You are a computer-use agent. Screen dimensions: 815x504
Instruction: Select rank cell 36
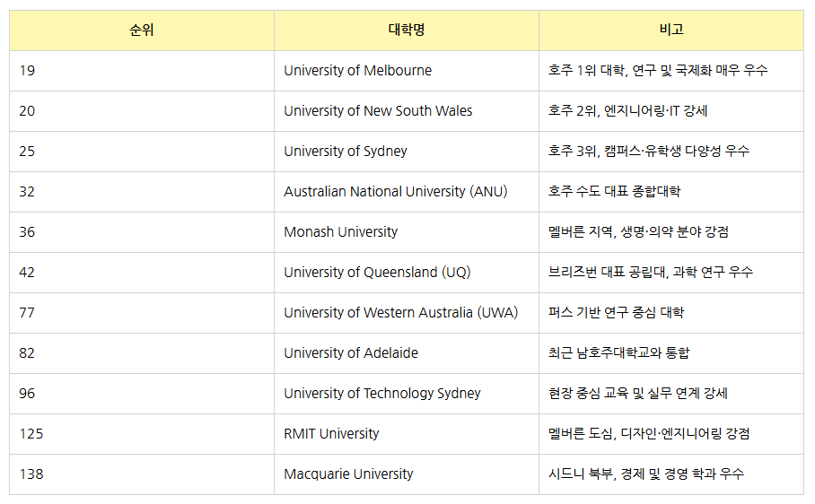tap(142, 232)
